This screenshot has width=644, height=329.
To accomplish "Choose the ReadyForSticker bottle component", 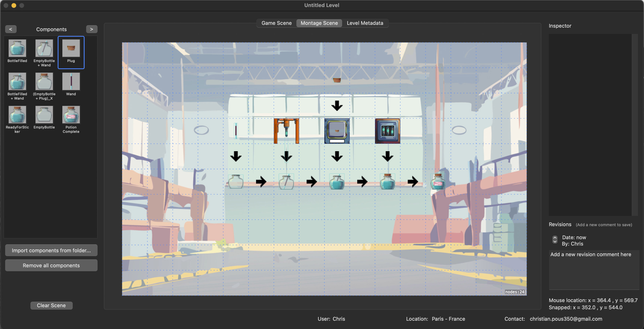I will pos(17,115).
